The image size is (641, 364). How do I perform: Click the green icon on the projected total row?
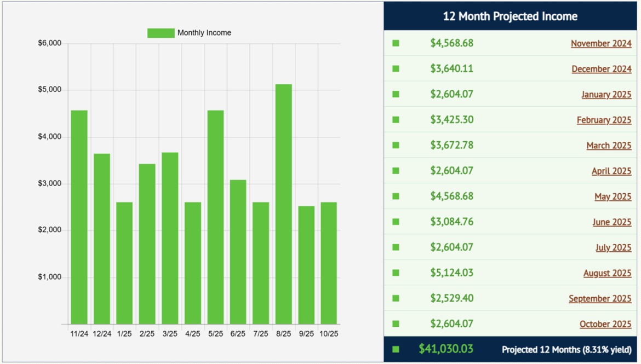[396, 349]
